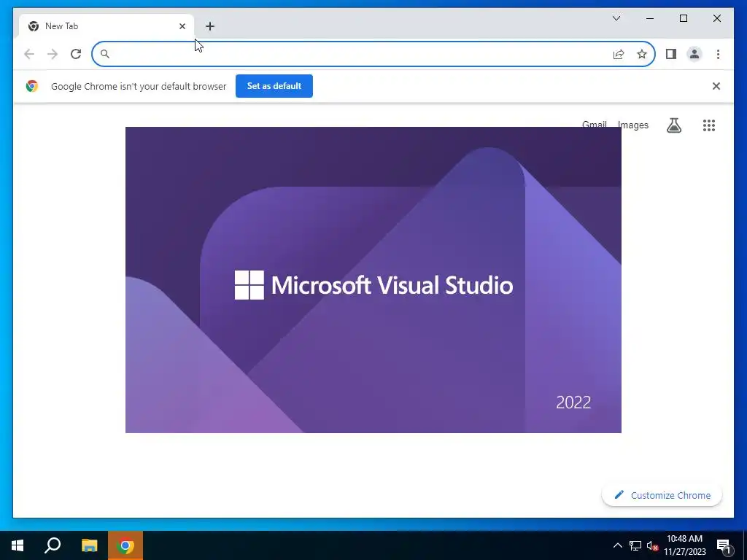Close the New Tab tab
The width and height of the screenshot is (747, 560).
click(182, 26)
